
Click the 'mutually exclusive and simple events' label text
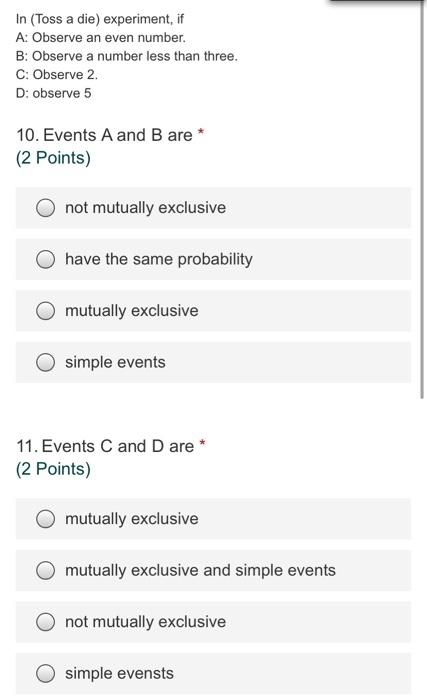tap(200, 571)
